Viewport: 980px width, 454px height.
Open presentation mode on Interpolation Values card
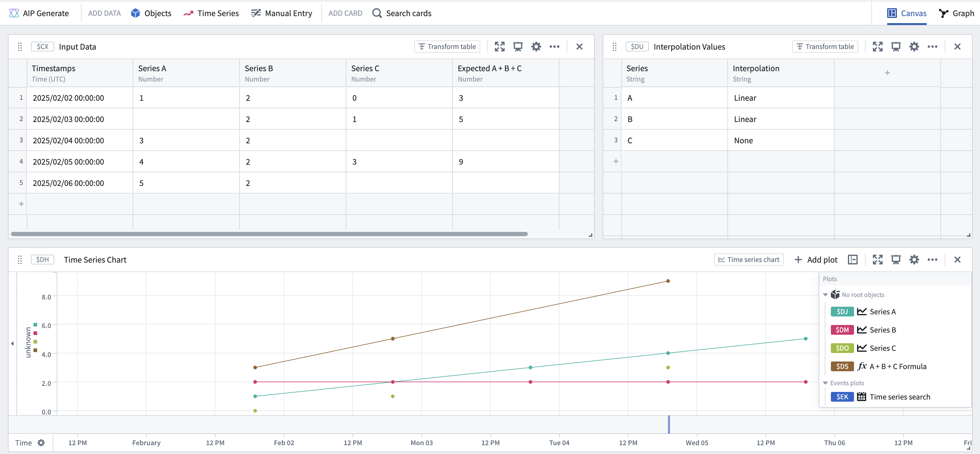pyautogui.click(x=895, y=47)
